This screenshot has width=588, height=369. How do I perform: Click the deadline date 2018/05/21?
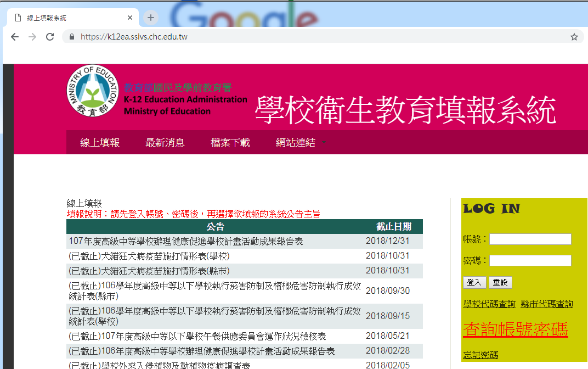[388, 336]
